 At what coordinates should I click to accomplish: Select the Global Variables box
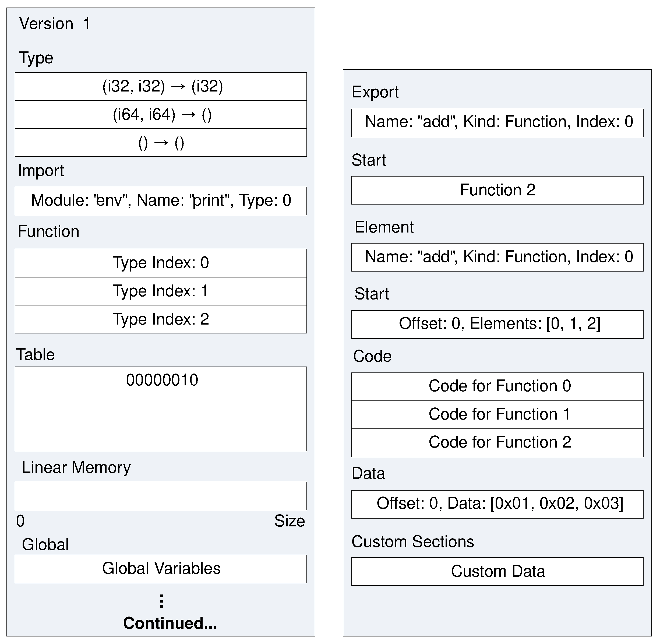click(161, 569)
